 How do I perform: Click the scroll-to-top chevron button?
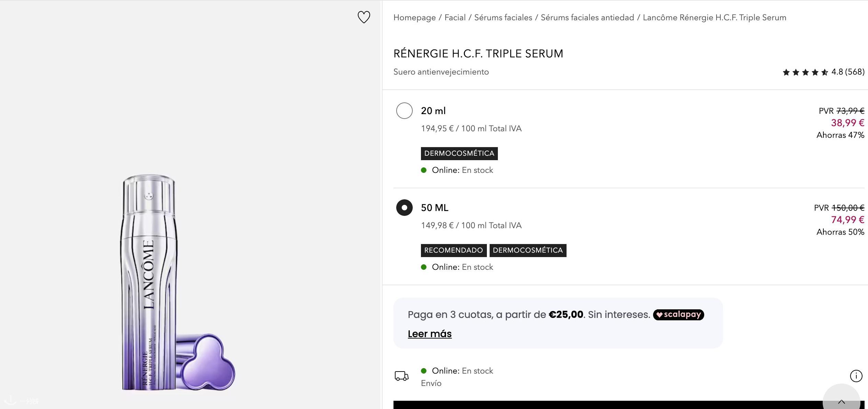(842, 401)
